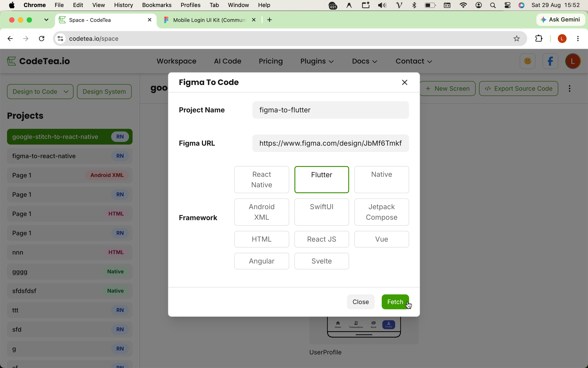Open Chrome History menu
The image size is (588, 368).
tap(123, 5)
